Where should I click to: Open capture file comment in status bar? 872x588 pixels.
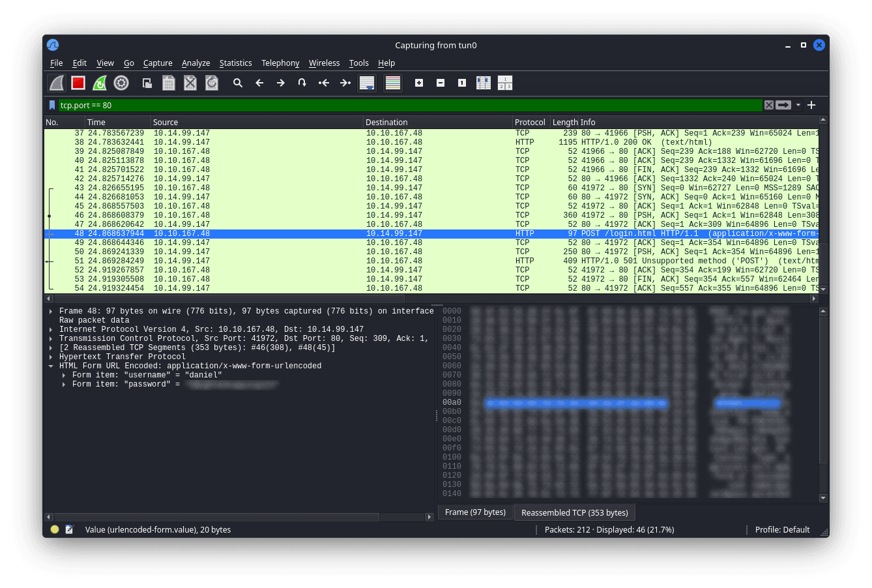(x=70, y=530)
